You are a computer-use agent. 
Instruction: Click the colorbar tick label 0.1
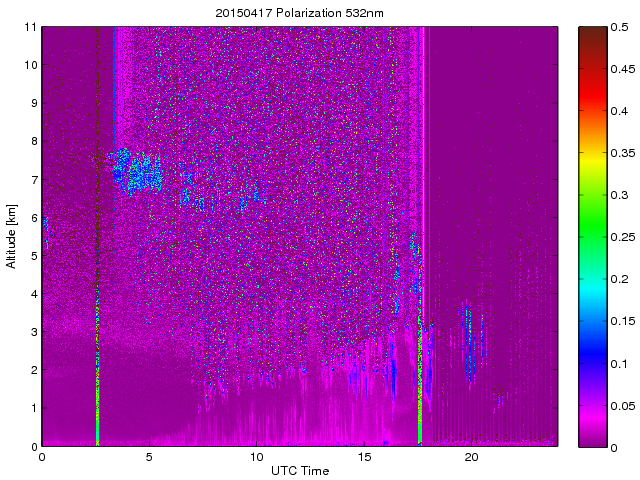[619, 363]
